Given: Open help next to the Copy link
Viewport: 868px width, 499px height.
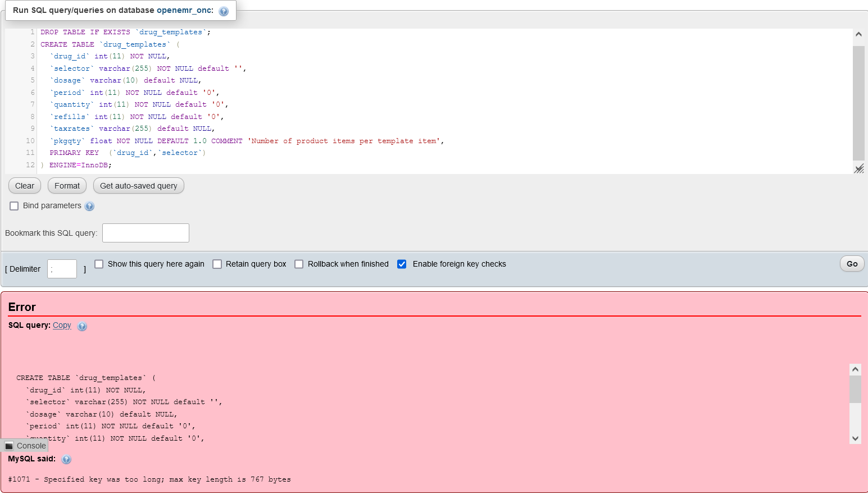Looking at the screenshot, I should pos(82,326).
